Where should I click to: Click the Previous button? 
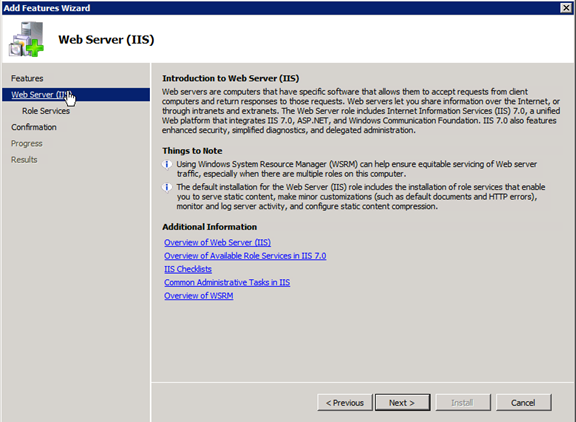[x=345, y=403]
